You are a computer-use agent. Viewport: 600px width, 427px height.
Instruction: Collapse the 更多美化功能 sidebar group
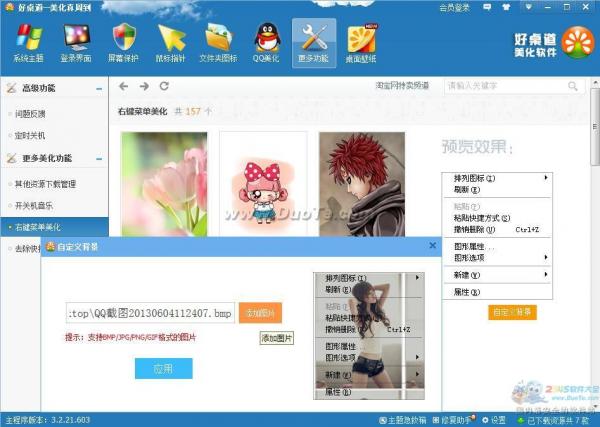99,159
